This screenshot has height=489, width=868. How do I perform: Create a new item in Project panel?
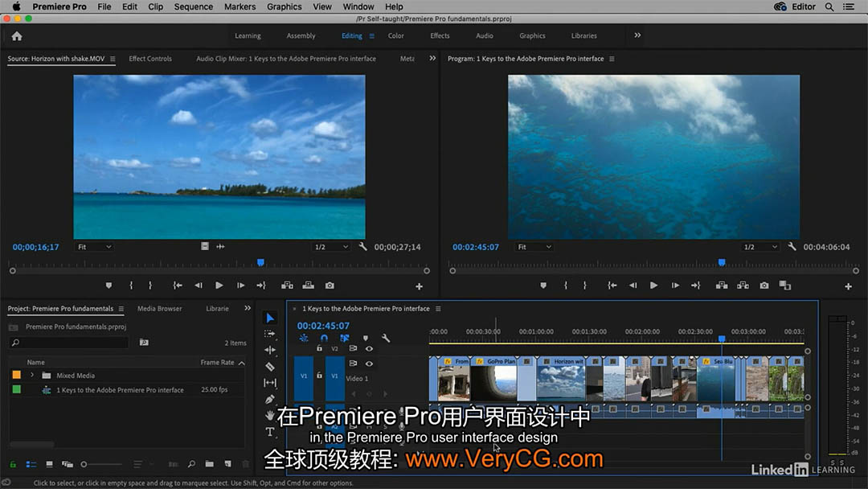[x=228, y=464]
